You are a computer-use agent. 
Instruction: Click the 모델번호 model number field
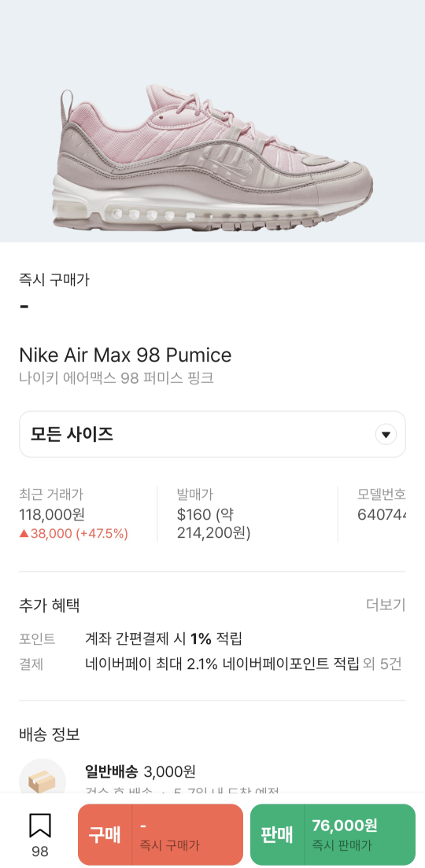pyautogui.click(x=381, y=506)
